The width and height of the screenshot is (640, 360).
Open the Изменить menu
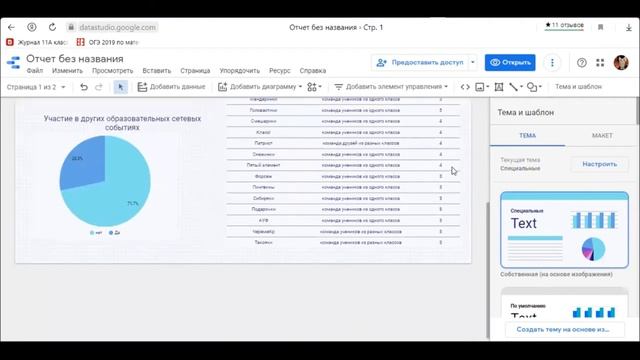coord(67,71)
